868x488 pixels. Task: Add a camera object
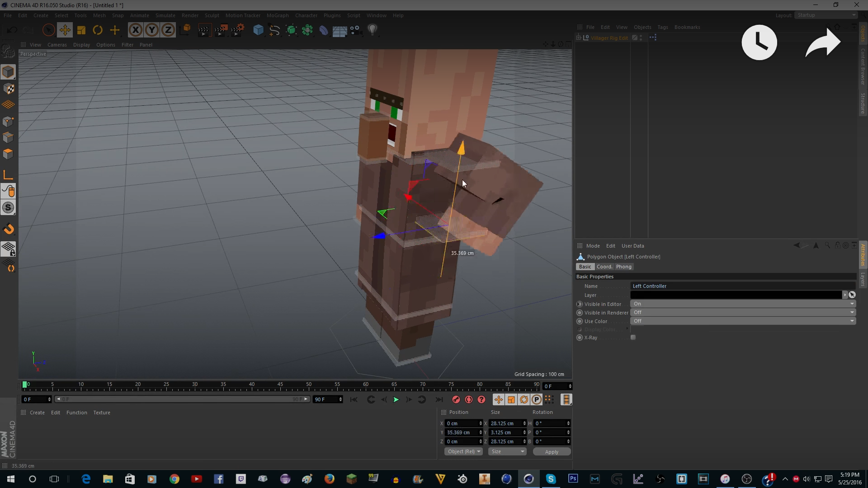356,30
